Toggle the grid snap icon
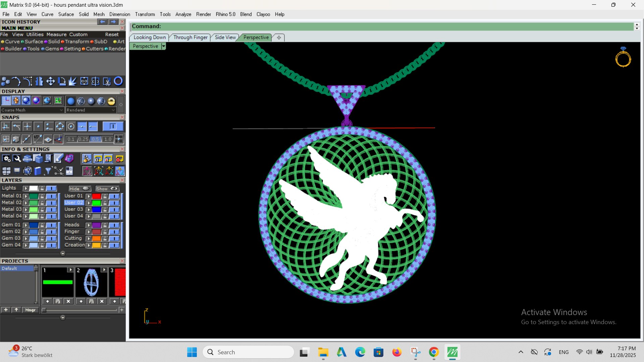 click(x=119, y=139)
